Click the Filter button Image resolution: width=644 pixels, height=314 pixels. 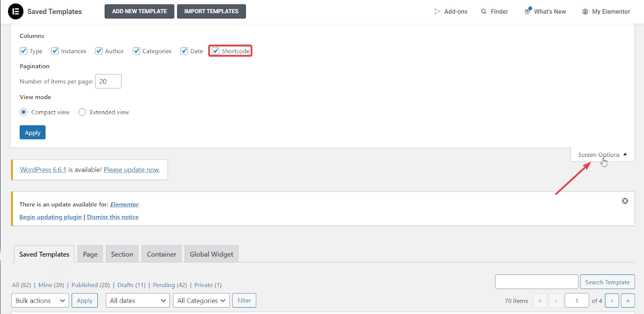coord(244,300)
